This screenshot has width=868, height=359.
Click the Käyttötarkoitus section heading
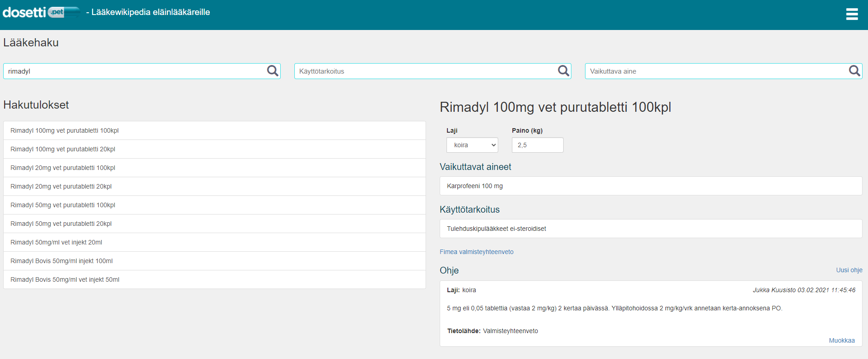pos(470,209)
